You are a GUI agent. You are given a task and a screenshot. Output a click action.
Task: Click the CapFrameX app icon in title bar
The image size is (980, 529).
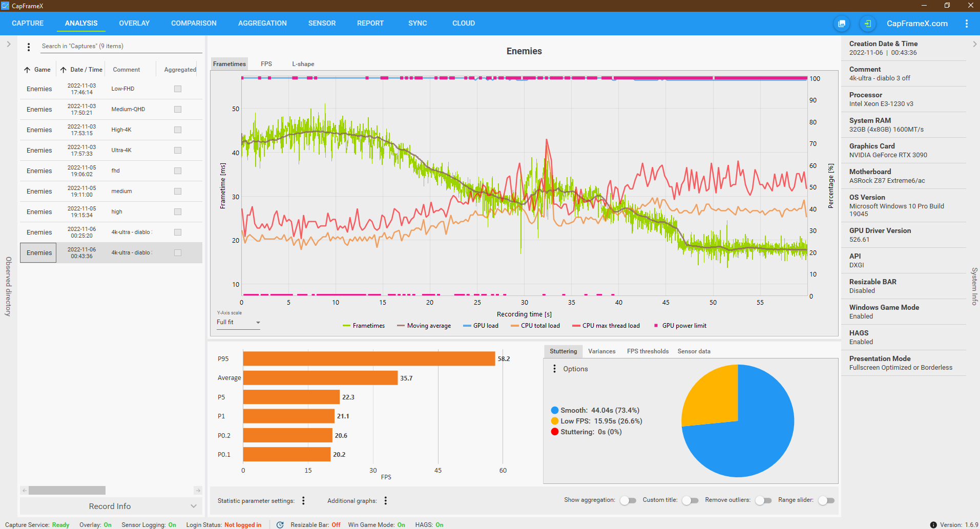click(x=5, y=6)
